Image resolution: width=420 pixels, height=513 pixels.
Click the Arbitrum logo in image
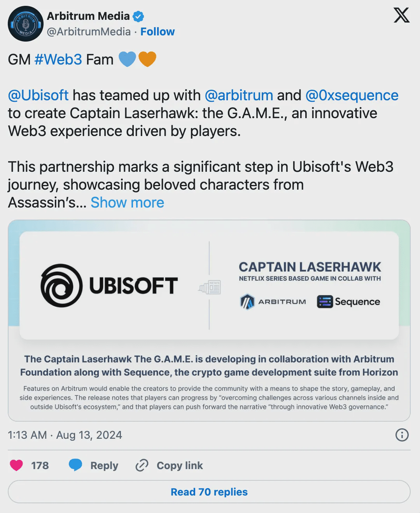247,302
